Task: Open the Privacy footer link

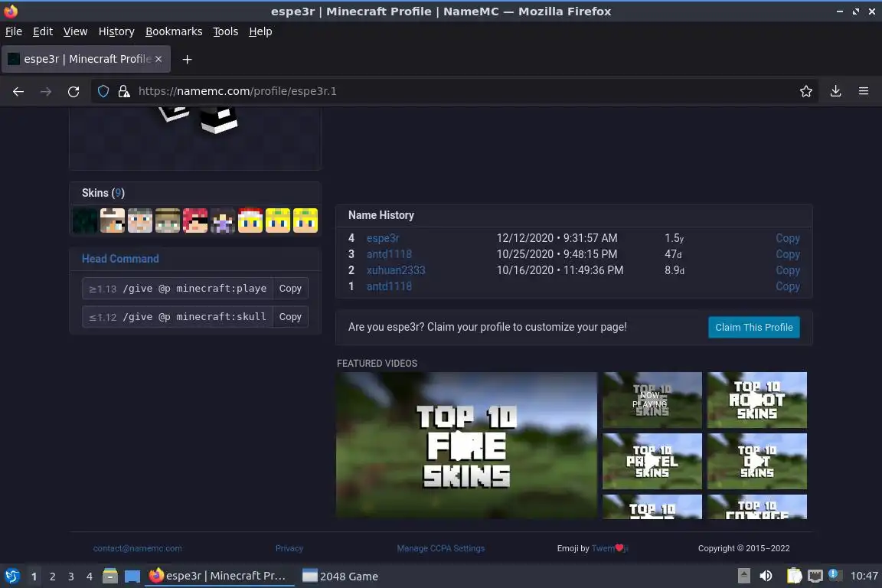Action: (289, 548)
